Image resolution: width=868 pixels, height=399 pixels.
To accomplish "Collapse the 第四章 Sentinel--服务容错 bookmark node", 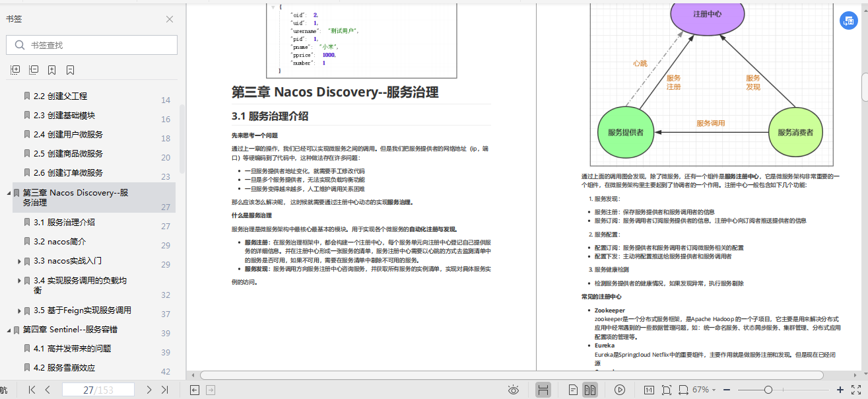I will (x=9, y=330).
